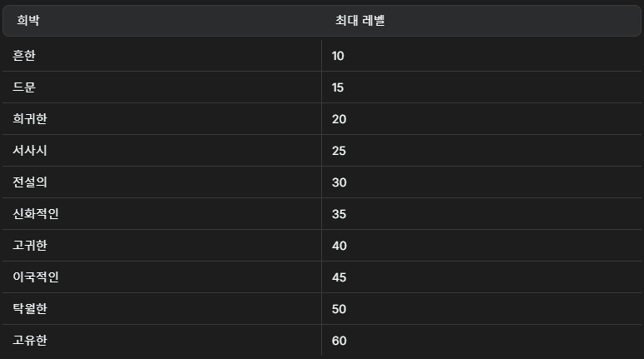Click max level value 50
The width and height of the screenshot is (644, 359).
click(339, 309)
